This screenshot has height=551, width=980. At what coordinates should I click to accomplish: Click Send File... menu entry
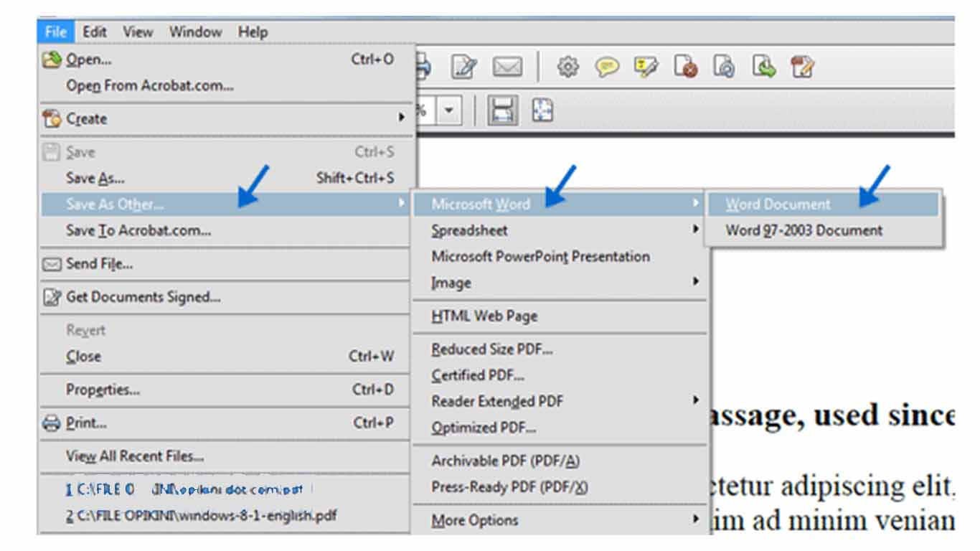227,264
